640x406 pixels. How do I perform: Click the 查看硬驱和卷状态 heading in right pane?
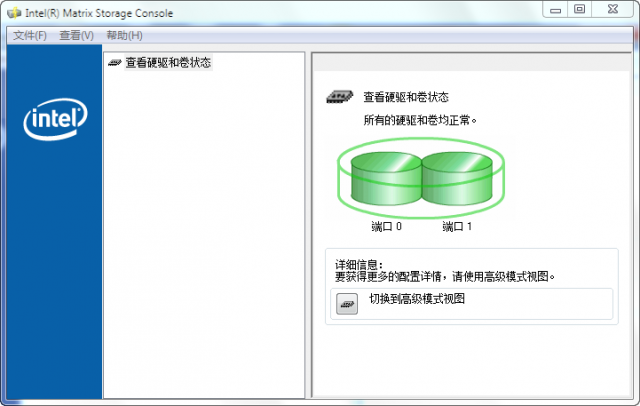[x=406, y=97]
